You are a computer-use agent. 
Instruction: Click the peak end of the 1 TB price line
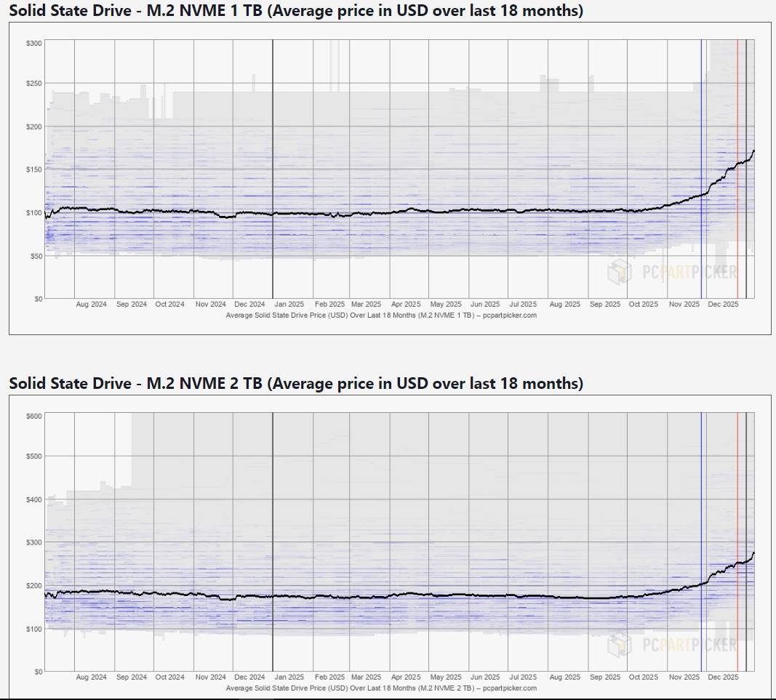click(x=753, y=151)
